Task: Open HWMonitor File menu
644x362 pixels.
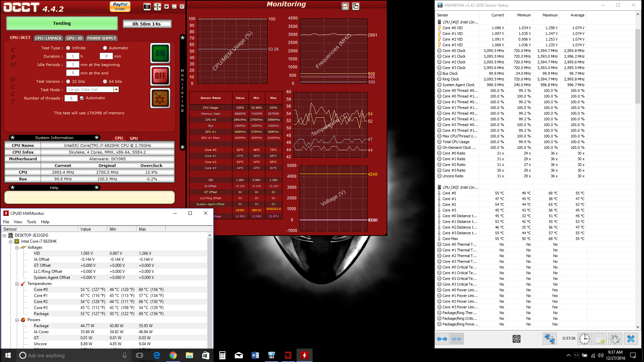Action: 6,222
